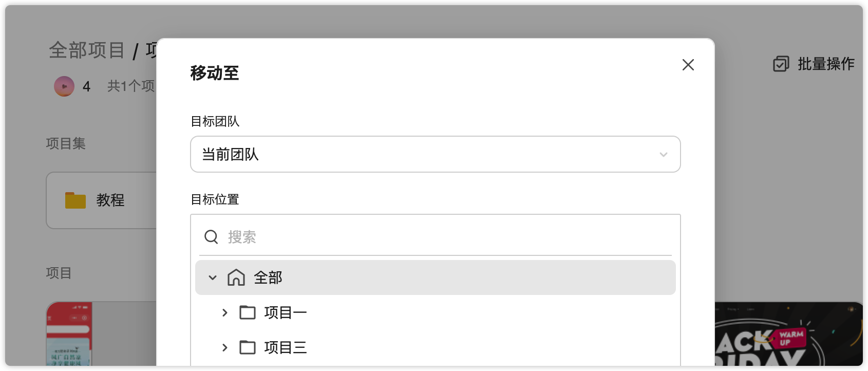Collapse the 全部 tree node
This screenshot has width=868, height=371.
(213, 278)
